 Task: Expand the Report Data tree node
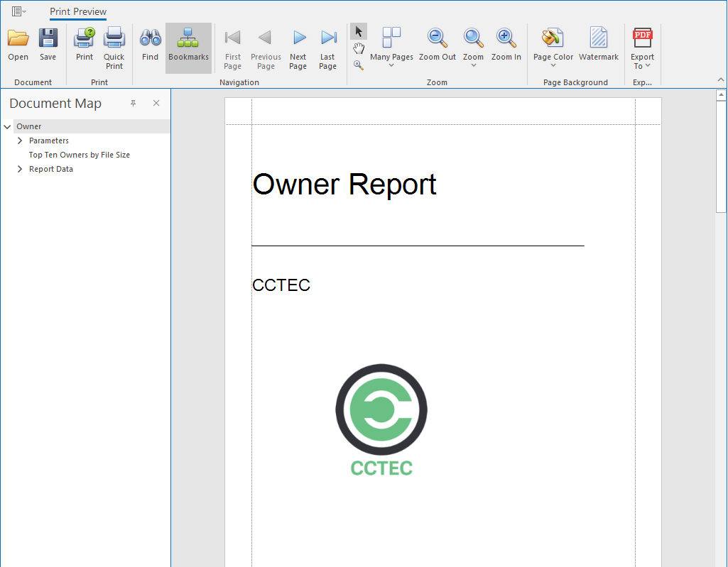[19, 169]
